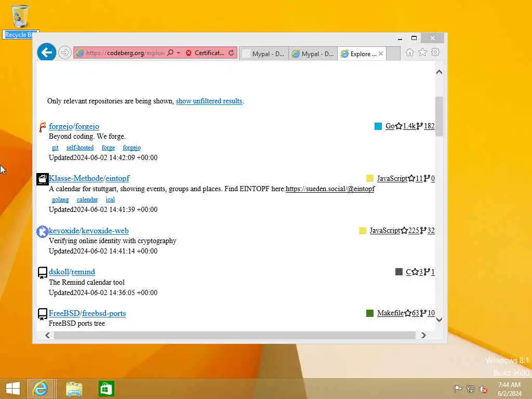Open the browser Home icon

click(x=410, y=52)
